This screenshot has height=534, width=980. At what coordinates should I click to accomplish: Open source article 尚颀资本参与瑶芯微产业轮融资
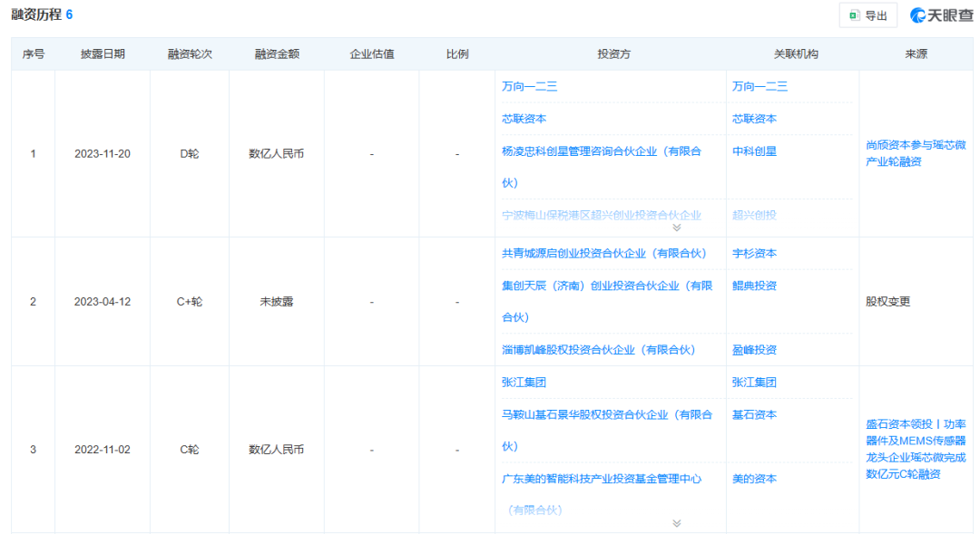916,153
